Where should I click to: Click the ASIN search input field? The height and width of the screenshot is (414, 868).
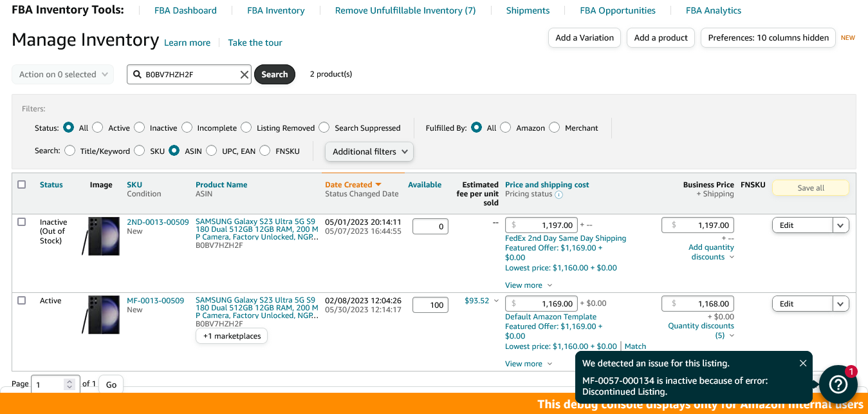(189, 75)
